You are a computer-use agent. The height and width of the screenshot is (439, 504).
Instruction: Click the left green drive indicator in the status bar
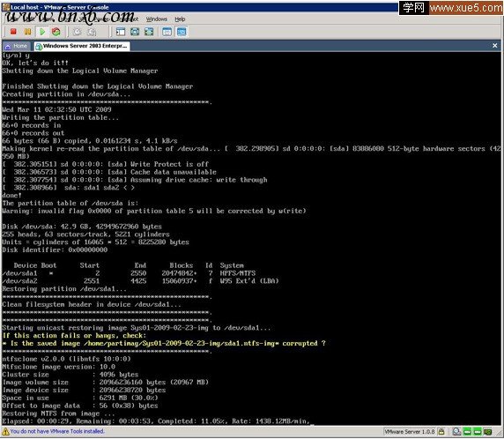[467, 432]
